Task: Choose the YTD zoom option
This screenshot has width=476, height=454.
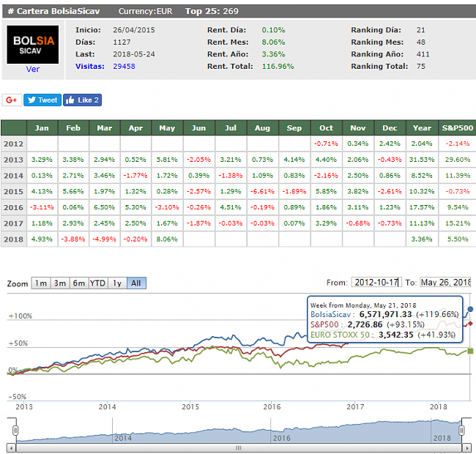Action: 97,283
